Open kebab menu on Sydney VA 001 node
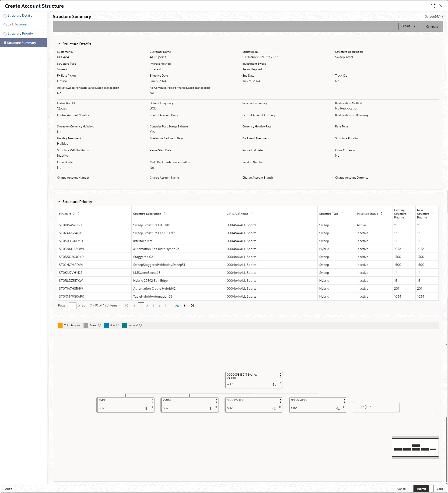448x493 pixels. (x=280, y=375)
